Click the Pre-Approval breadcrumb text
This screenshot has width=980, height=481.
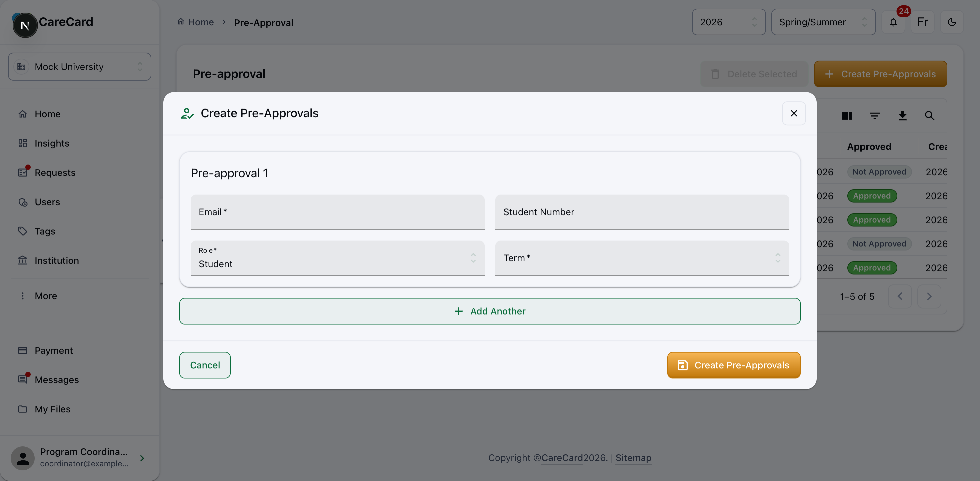263,22
